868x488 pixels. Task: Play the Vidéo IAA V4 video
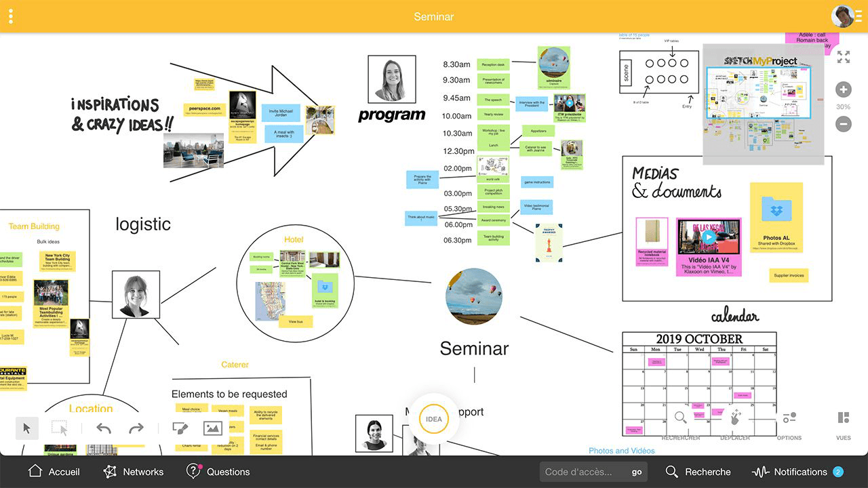[x=709, y=237]
